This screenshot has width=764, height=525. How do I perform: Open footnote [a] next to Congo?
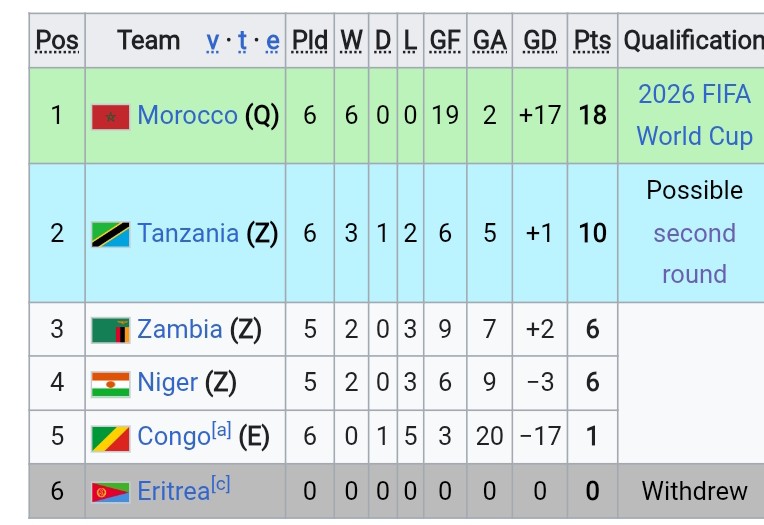click(221, 430)
